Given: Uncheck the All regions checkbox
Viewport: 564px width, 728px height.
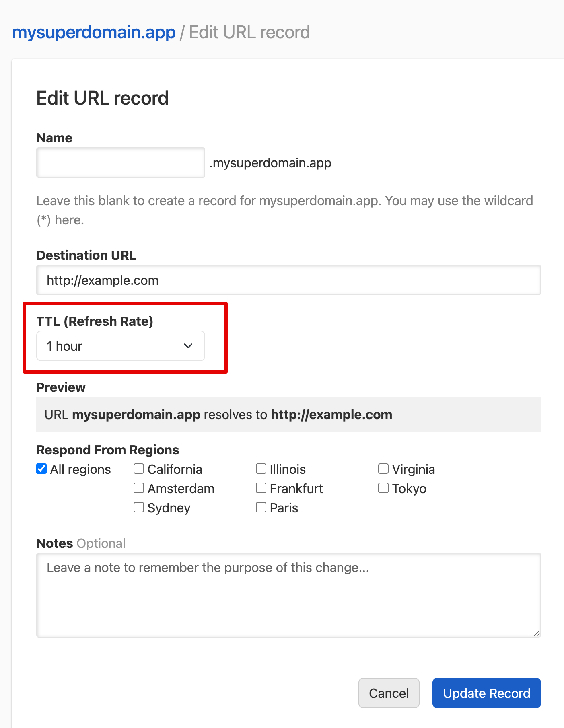Looking at the screenshot, I should click(x=41, y=468).
